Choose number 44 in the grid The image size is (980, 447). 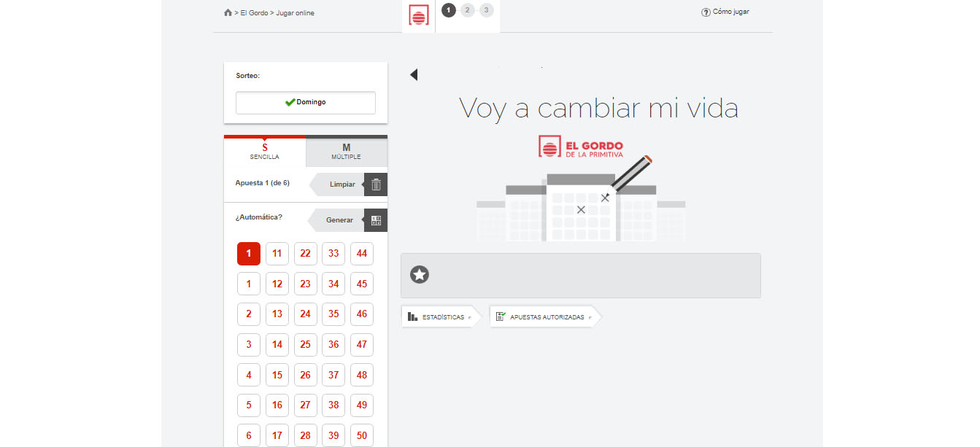pyautogui.click(x=362, y=254)
